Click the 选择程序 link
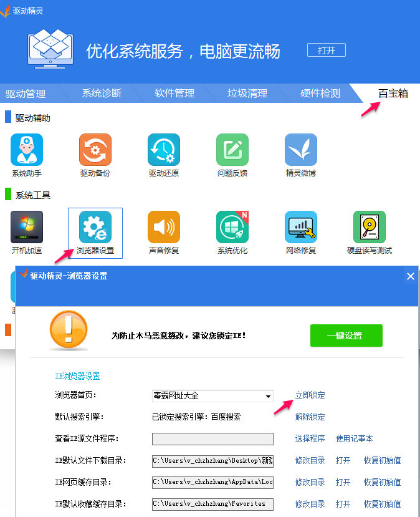420x517 pixels. (310, 438)
